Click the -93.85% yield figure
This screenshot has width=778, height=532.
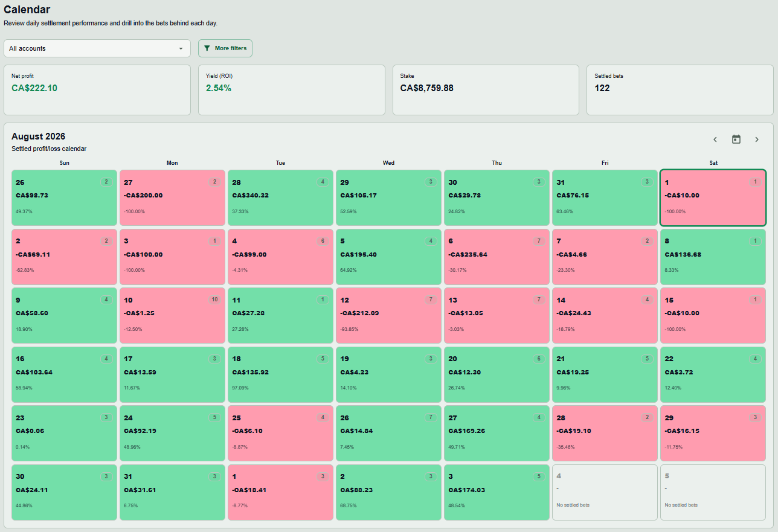click(349, 329)
